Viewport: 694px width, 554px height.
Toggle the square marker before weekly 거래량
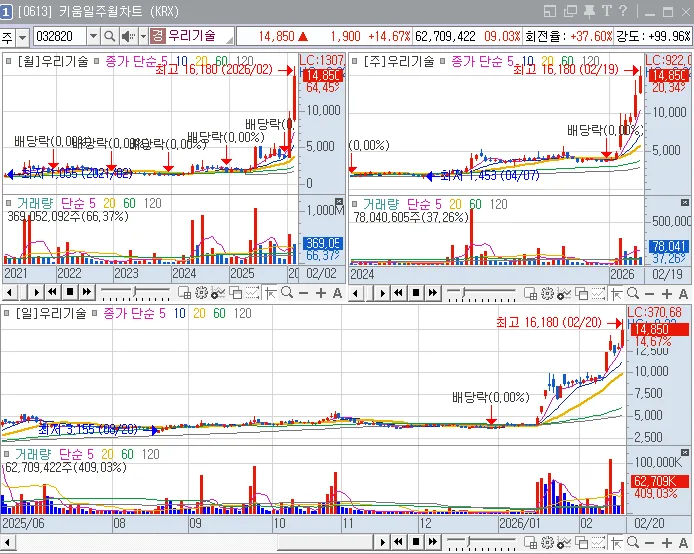point(355,204)
